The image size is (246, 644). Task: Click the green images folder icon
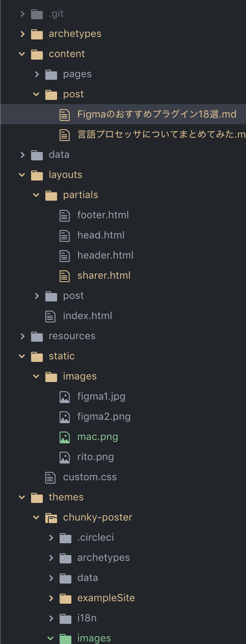[x=65, y=639]
